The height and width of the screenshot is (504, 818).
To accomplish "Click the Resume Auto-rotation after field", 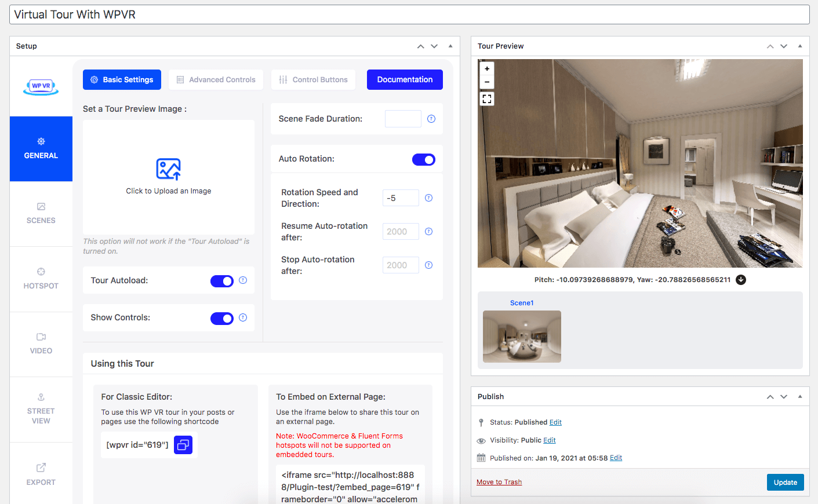I will tap(401, 232).
